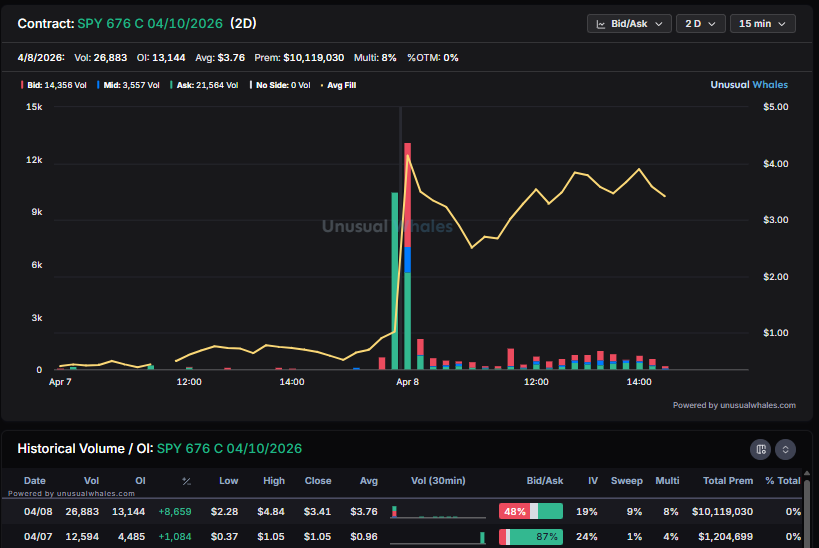Click the table's vertical scrollbar
Viewport: 819px width, 548px height.
(807, 510)
